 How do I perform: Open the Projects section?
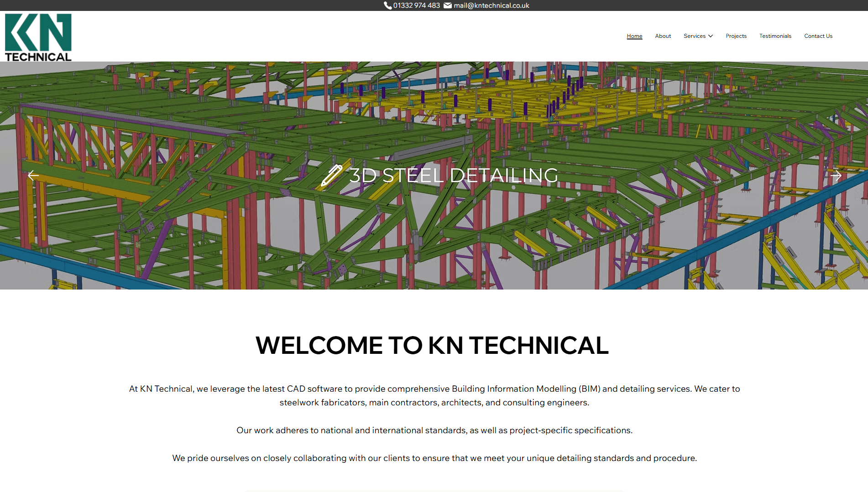(736, 36)
